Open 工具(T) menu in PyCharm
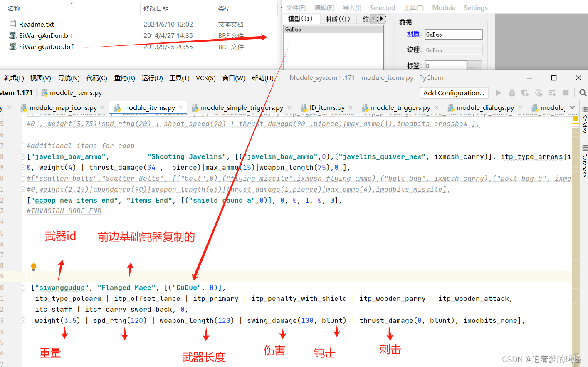This screenshot has height=367, width=588. 180,78
